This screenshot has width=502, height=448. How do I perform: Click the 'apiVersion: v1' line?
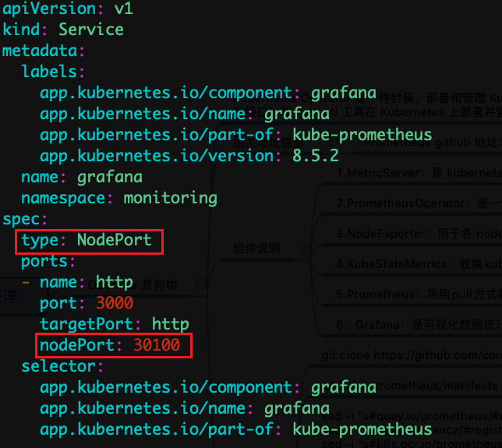68,9
